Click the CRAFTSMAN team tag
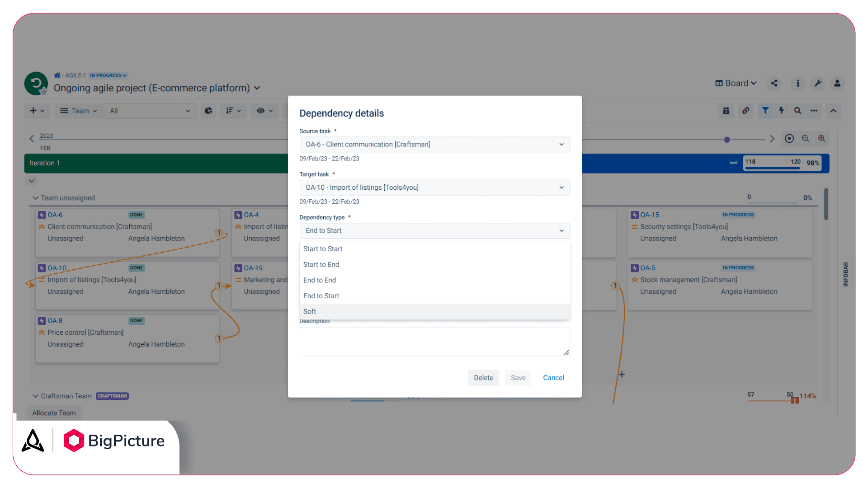 [x=112, y=396]
